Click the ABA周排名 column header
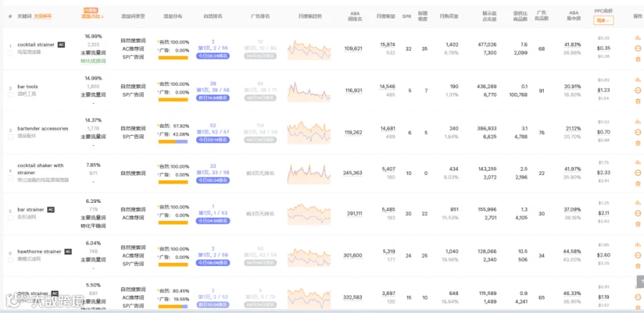The image size is (644, 313). click(x=355, y=16)
